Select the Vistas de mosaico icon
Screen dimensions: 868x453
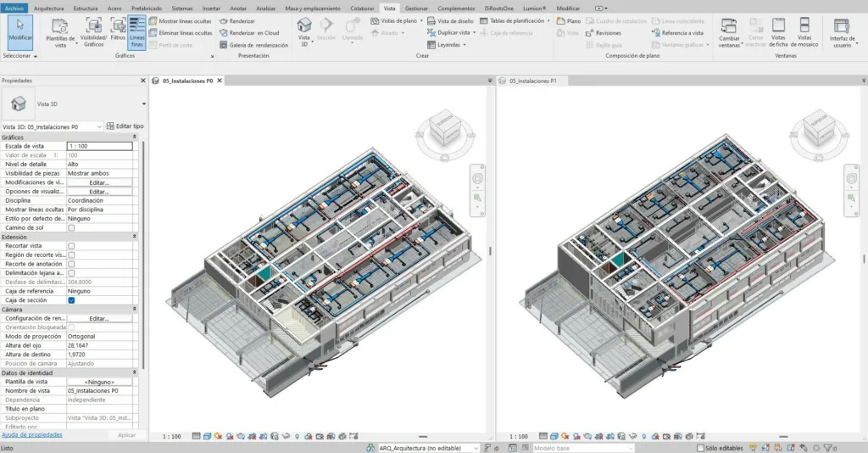804,26
